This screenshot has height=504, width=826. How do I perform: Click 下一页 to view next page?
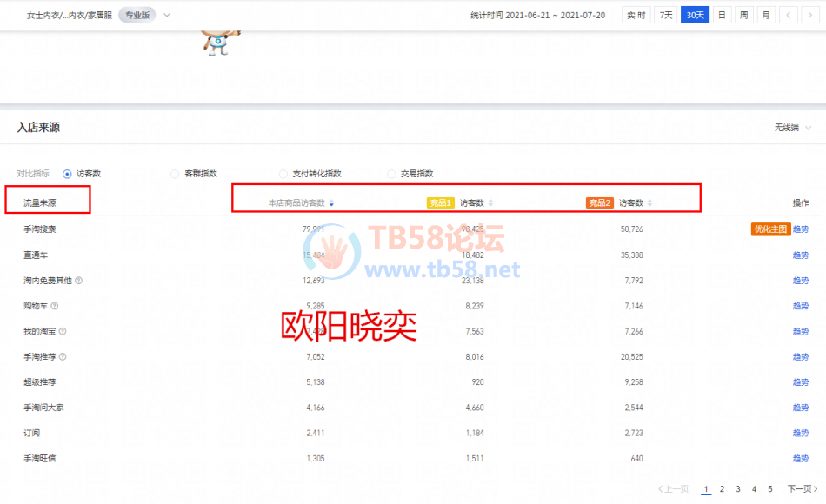[x=803, y=489]
